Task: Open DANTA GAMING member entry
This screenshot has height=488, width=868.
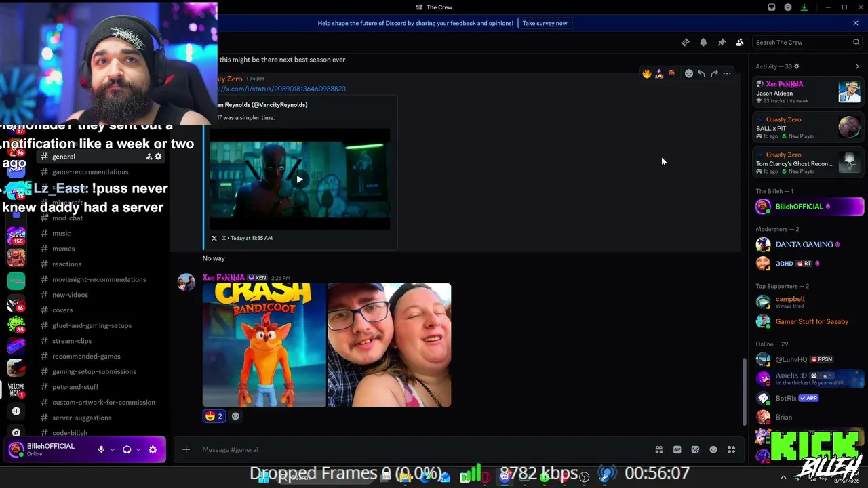Action: pos(809,245)
